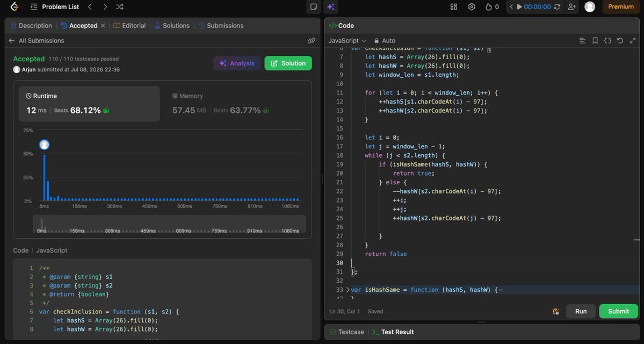644x344 pixels.
Task: Click the 12 ms runtime value
Action: [37, 110]
